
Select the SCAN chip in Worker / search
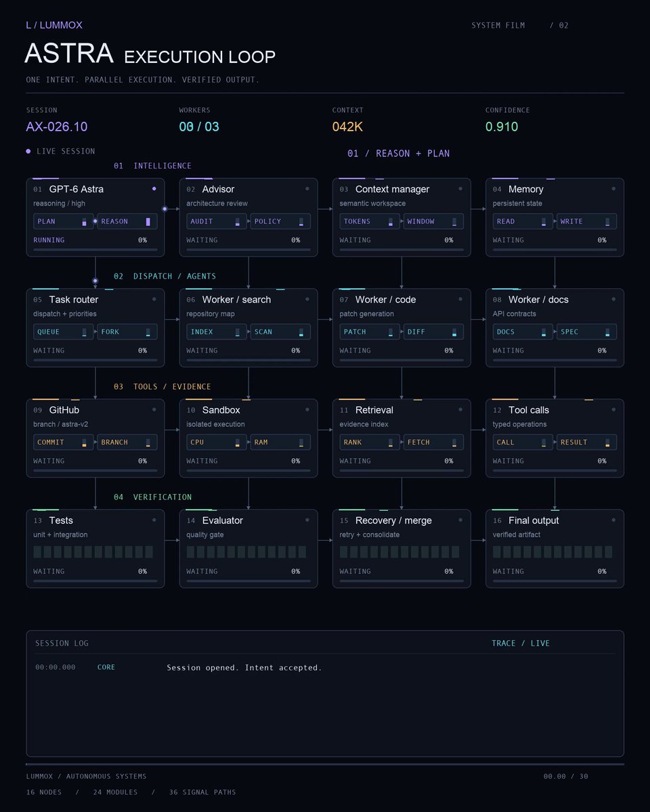point(280,332)
